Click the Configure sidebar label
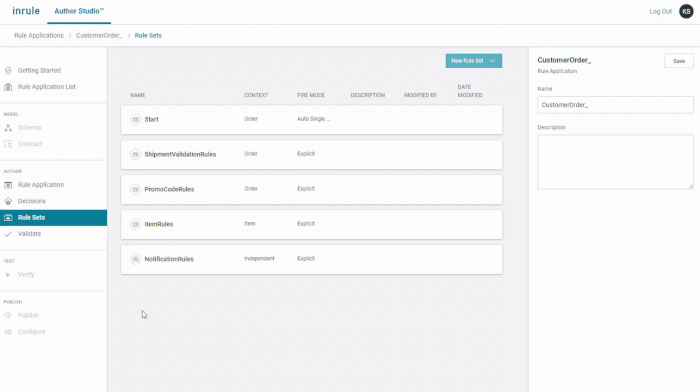 pos(31,332)
